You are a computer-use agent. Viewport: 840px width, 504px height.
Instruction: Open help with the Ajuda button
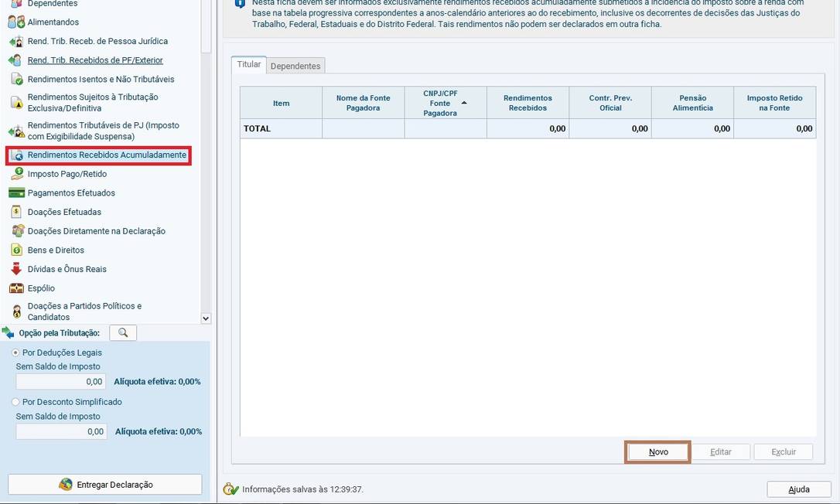coord(798,489)
